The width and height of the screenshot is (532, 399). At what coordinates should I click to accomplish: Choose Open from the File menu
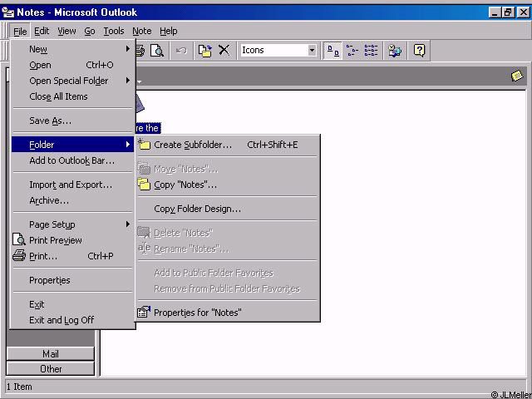tap(72, 65)
